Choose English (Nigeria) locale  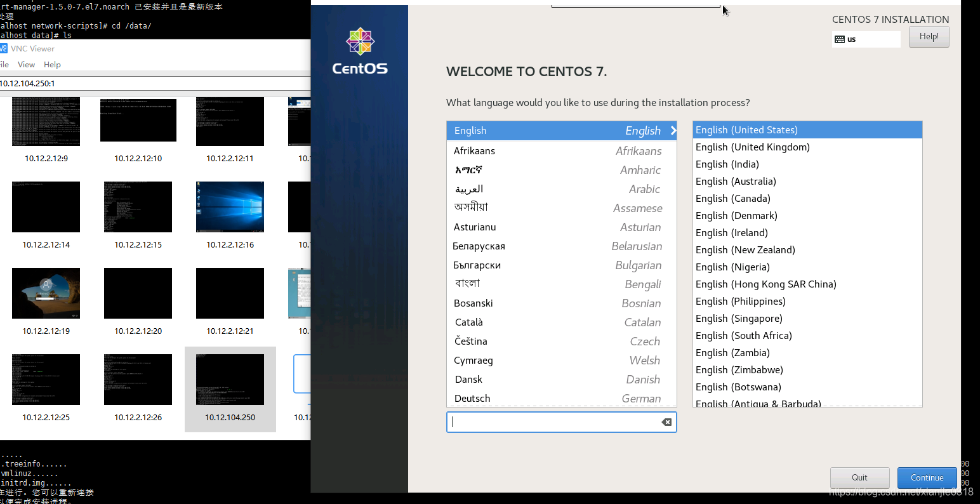coord(807,267)
